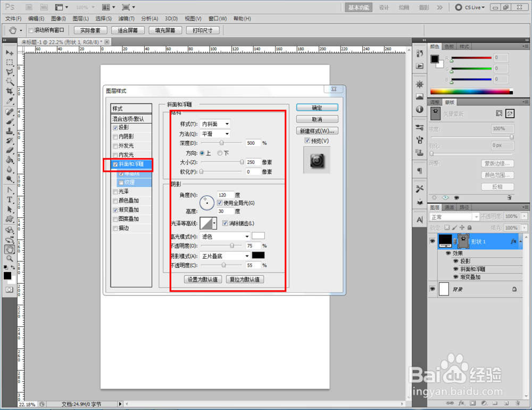Toggle 使用全局光 checkbox
The width and height of the screenshot is (532, 410).
point(220,203)
